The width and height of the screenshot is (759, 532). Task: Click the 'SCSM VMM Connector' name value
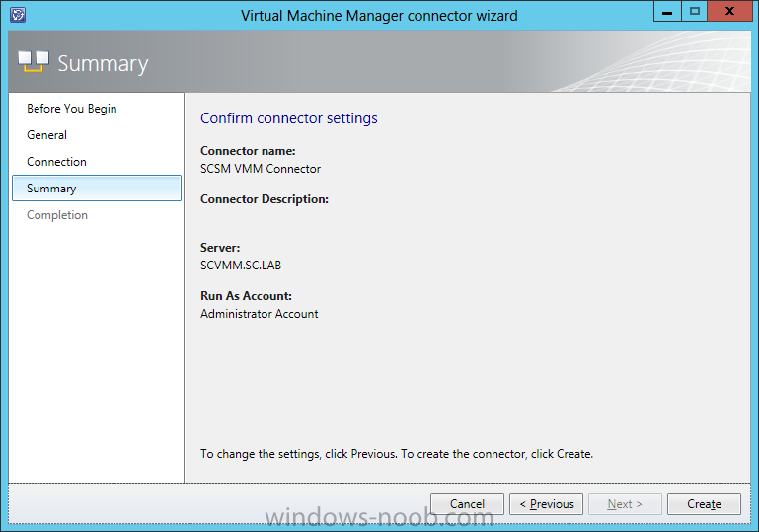[261, 169]
